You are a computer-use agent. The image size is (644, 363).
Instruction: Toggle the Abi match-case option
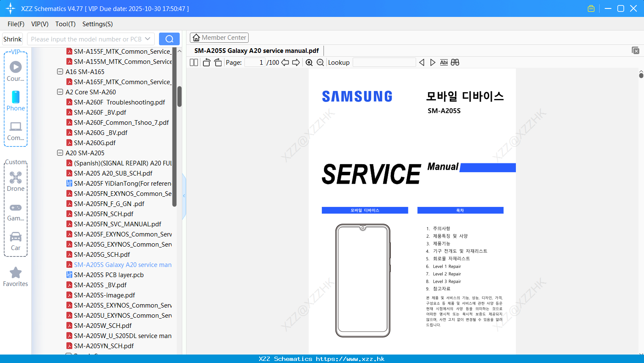pyautogui.click(x=444, y=63)
